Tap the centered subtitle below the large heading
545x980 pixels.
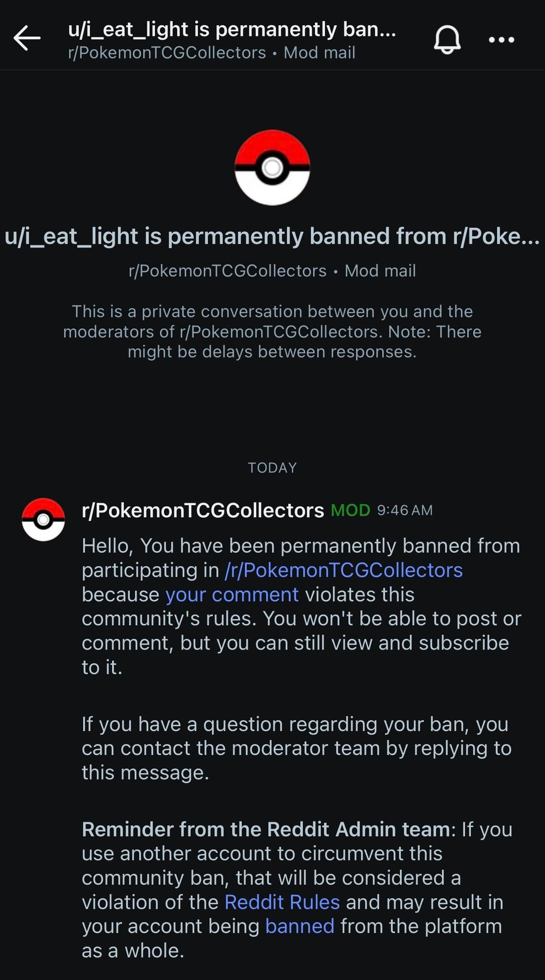(272, 271)
